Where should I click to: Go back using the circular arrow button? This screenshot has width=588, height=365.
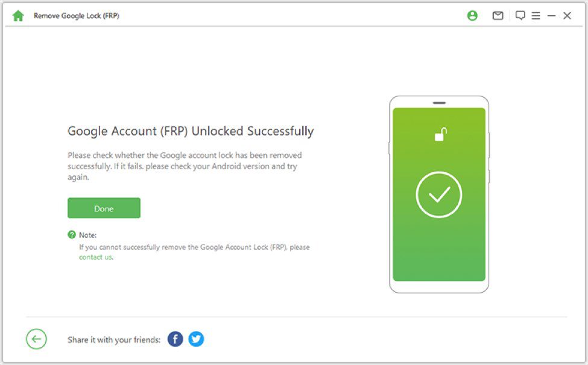36,338
